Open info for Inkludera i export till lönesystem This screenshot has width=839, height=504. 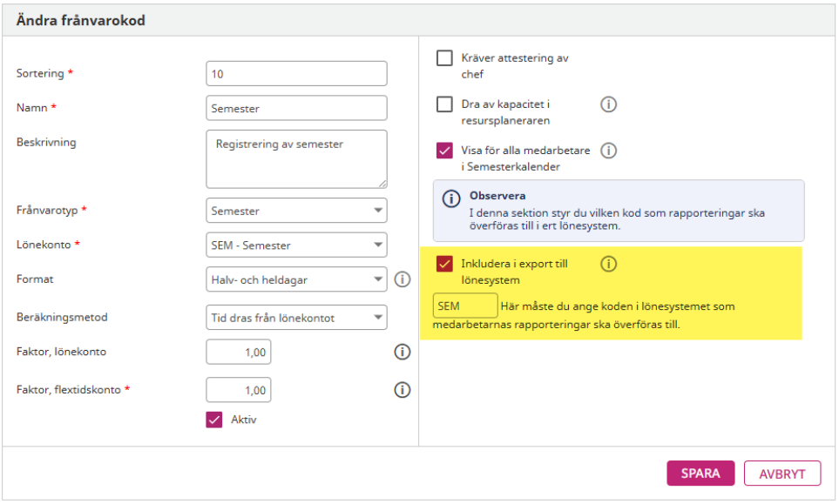(x=609, y=264)
